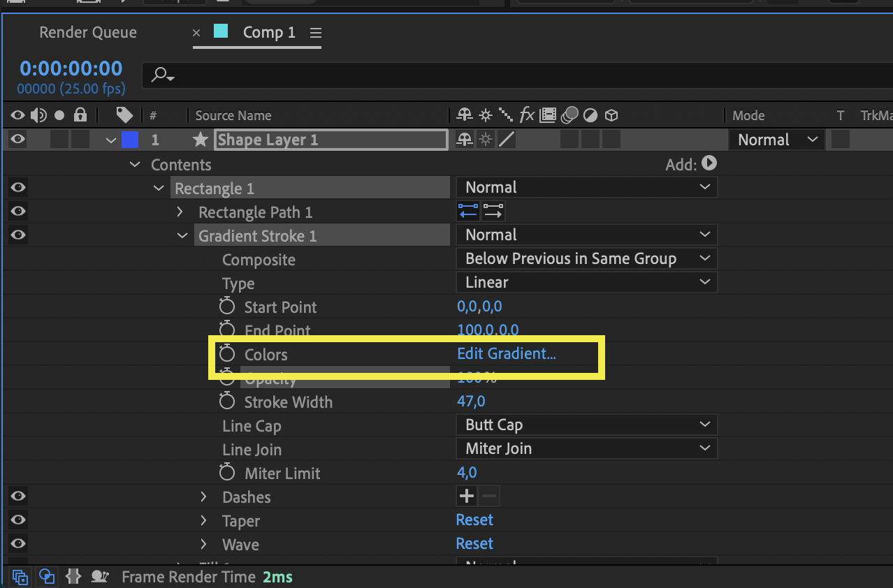Click the add dash plus button
This screenshot has height=588, width=893.
(x=466, y=497)
